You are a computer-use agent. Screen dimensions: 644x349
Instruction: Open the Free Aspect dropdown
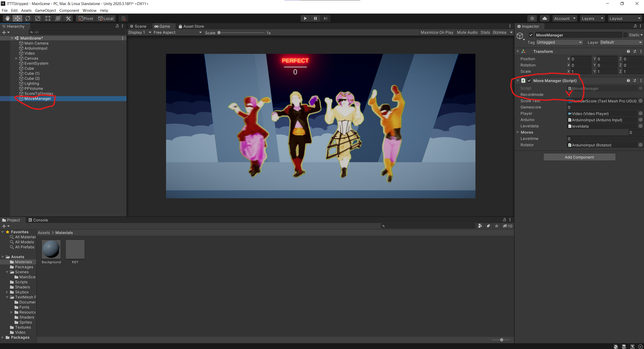coord(177,32)
